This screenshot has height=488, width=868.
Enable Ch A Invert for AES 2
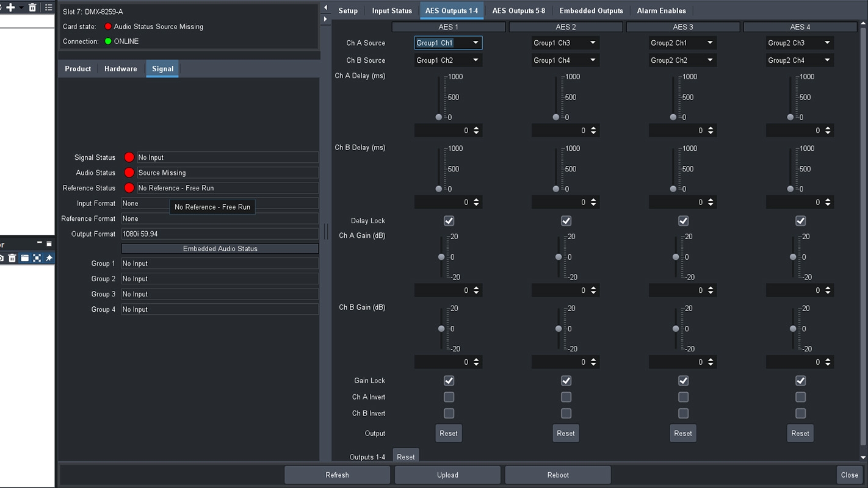[566, 397]
